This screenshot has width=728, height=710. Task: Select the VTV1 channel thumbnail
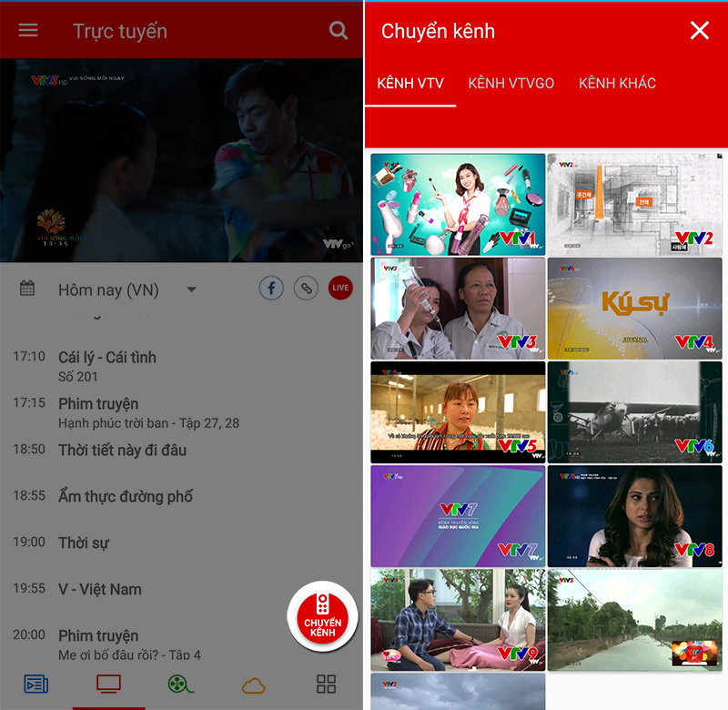(458, 203)
